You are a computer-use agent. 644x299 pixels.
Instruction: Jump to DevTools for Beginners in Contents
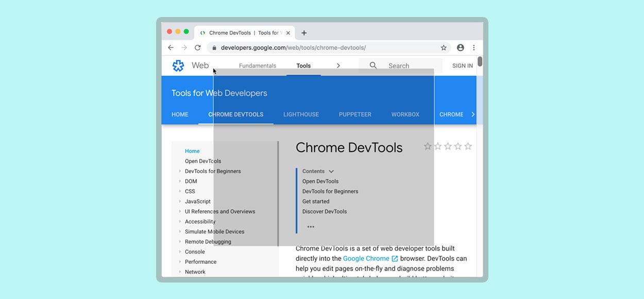click(330, 191)
